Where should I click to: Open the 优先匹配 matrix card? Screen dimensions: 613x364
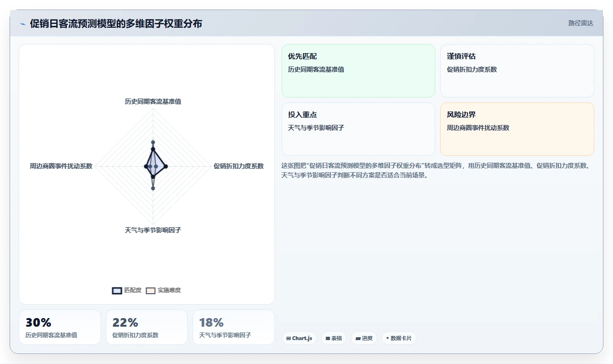click(x=358, y=71)
